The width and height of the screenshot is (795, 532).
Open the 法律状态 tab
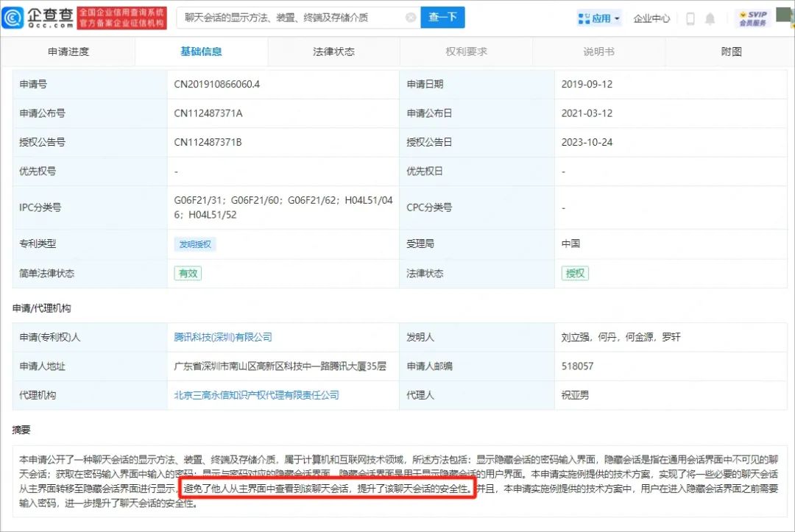[x=333, y=52]
